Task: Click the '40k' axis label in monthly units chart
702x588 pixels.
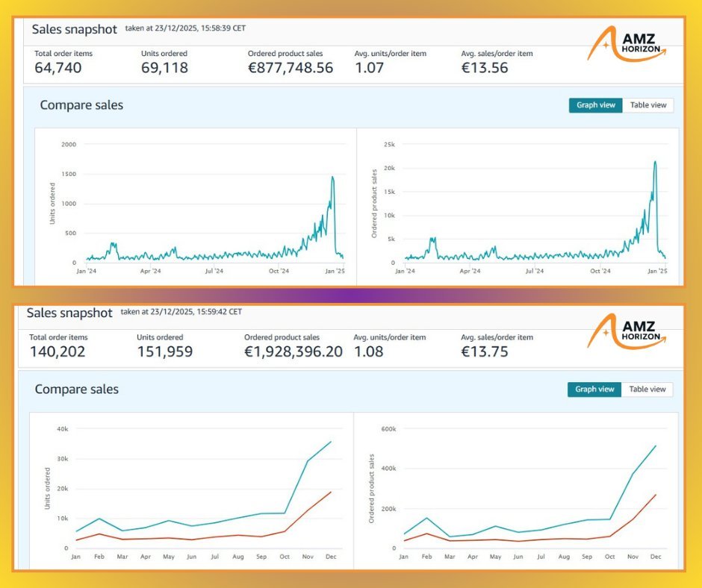Action: coord(63,429)
